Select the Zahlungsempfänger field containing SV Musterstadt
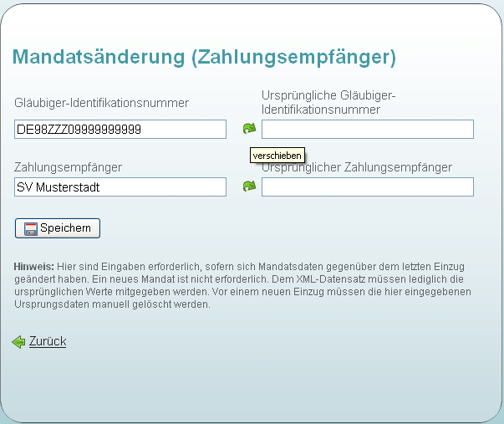 point(120,187)
